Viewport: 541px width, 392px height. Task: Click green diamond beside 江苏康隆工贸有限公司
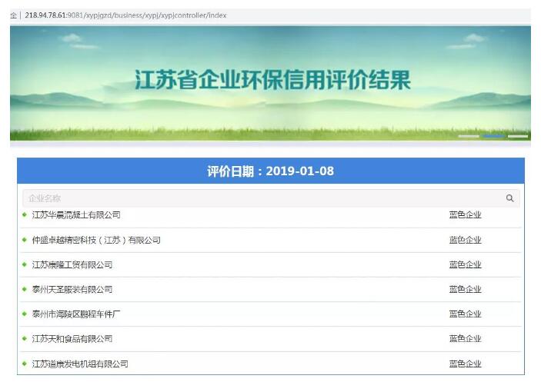25,264
